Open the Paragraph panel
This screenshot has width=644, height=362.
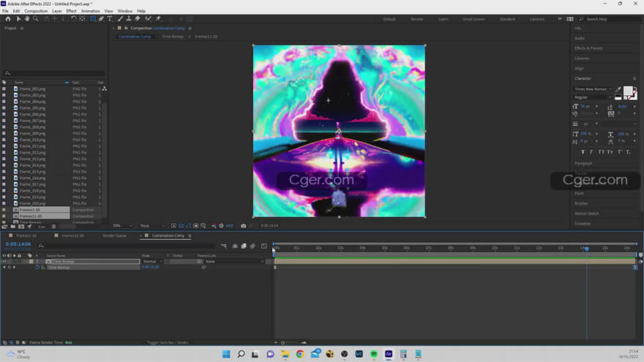[583, 163]
